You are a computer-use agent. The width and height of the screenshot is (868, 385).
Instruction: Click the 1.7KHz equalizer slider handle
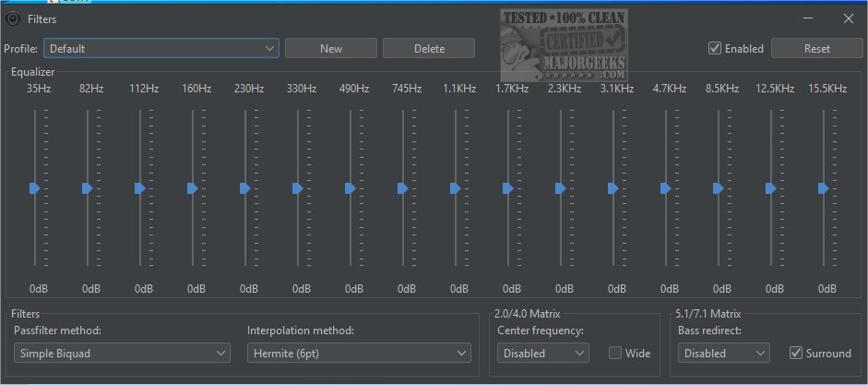click(x=508, y=188)
